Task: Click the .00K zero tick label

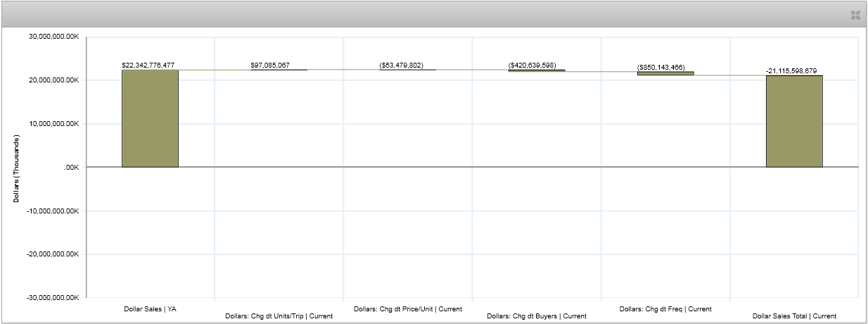Action: [69, 168]
